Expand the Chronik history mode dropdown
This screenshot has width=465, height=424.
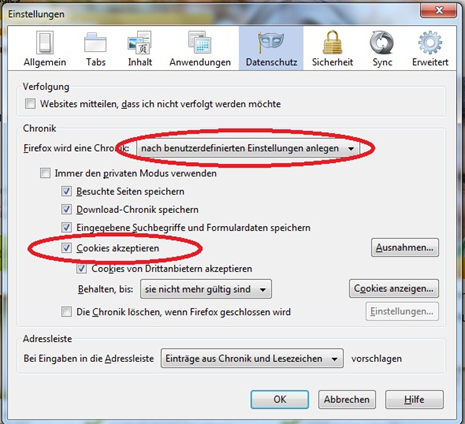248,148
